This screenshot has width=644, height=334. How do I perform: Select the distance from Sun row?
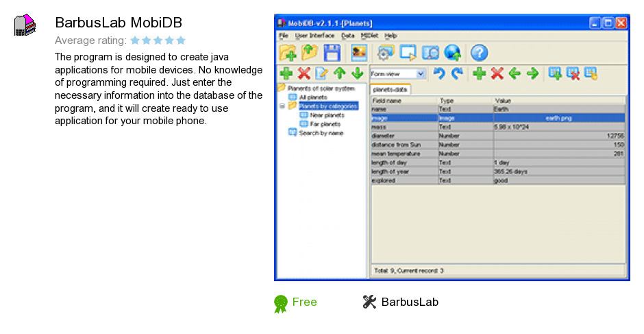[498, 145]
